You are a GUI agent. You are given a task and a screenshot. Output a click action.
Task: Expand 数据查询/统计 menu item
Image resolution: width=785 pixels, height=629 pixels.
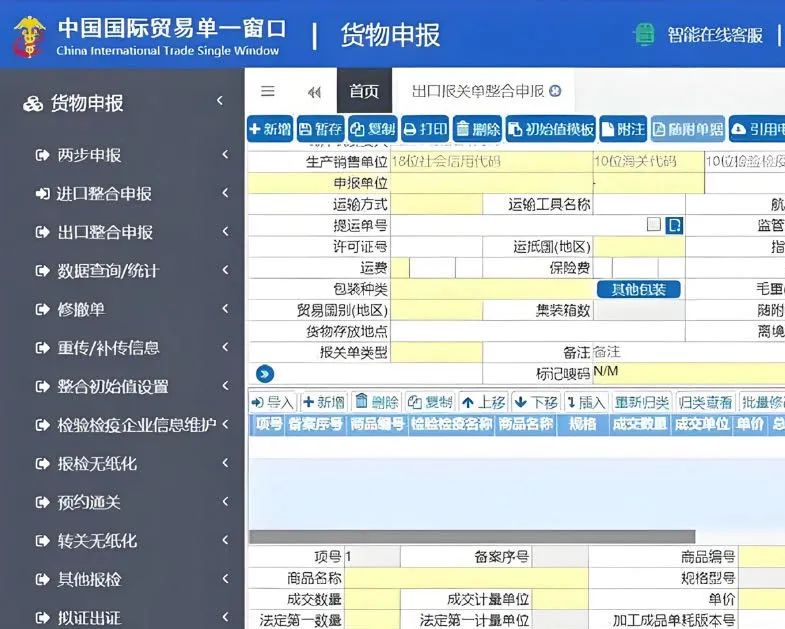click(x=131, y=270)
